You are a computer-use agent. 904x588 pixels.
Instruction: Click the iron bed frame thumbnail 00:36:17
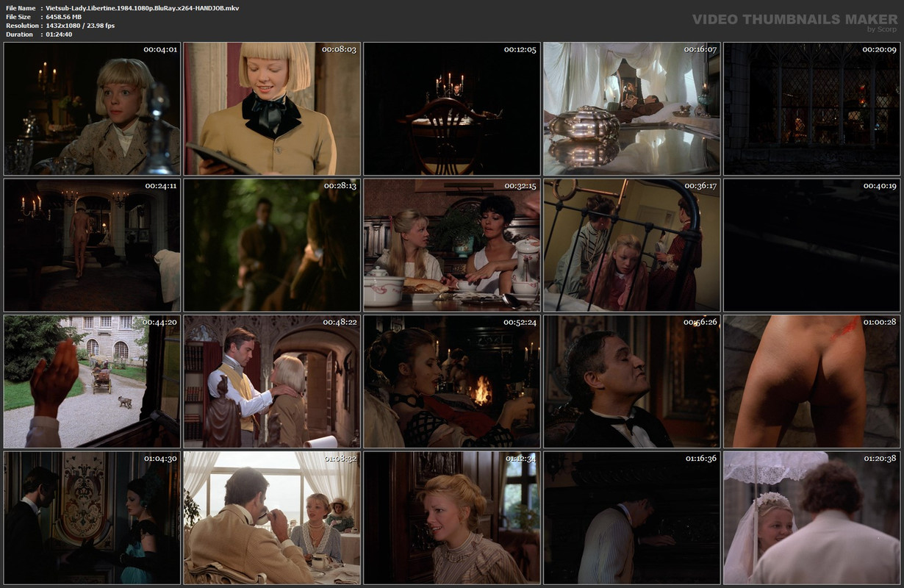tap(632, 245)
